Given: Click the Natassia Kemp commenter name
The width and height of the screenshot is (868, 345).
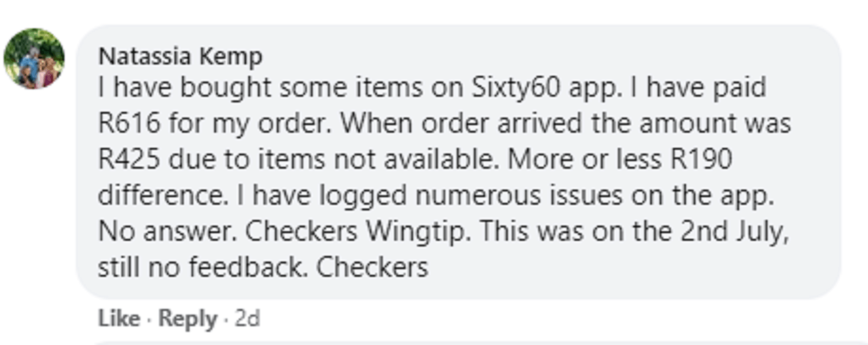Looking at the screenshot, I should (181, 57).
